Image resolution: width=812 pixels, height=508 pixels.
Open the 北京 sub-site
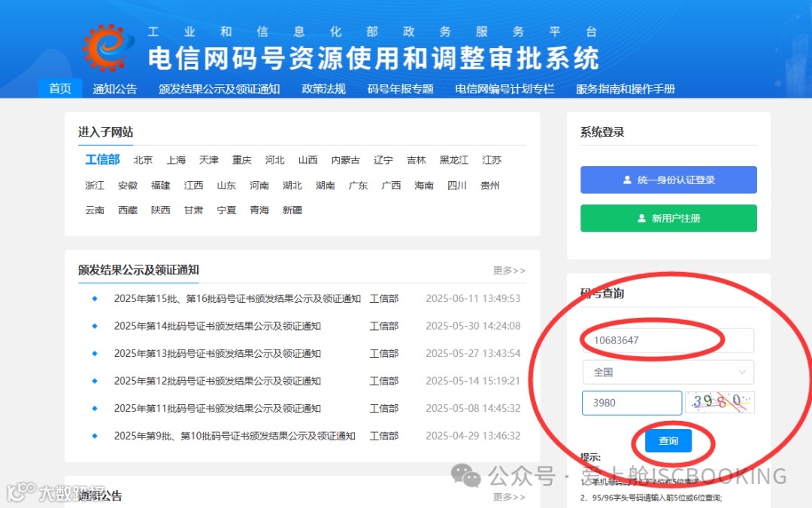click(x=143, y=160)
